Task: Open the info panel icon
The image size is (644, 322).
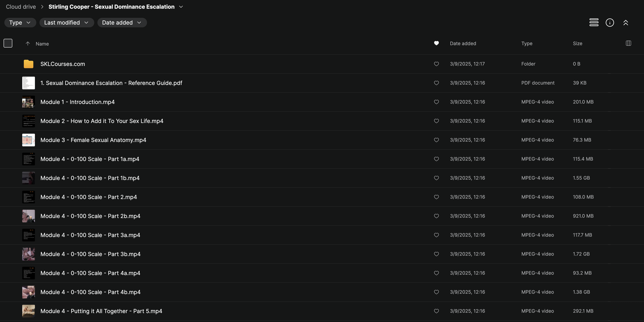Action: [x=610, y=22]
